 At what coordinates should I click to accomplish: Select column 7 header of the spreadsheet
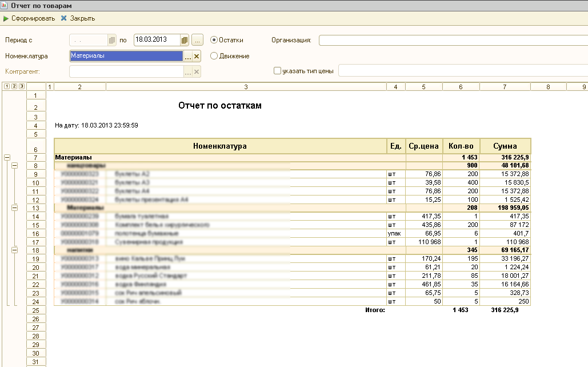tap(505, 87)
